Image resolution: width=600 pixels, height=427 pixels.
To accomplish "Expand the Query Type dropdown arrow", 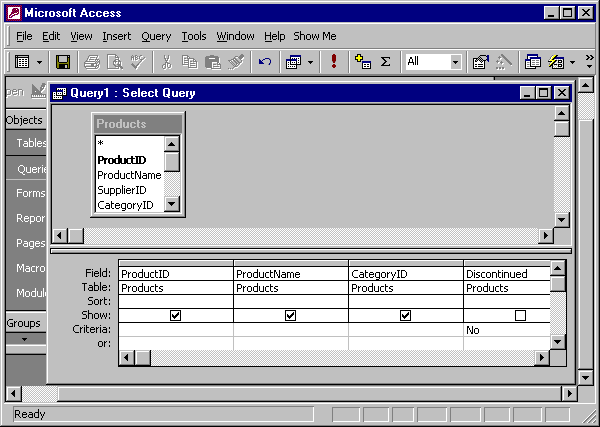I will (x=311, y=62).
